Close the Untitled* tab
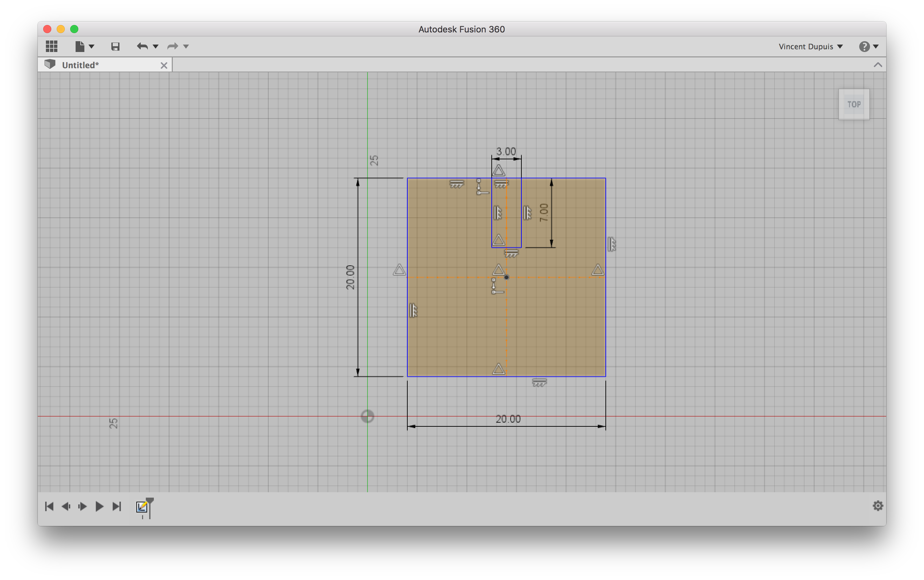Image resolution: width=924 pixels, height=580 pixels. (x=164, y=65)
